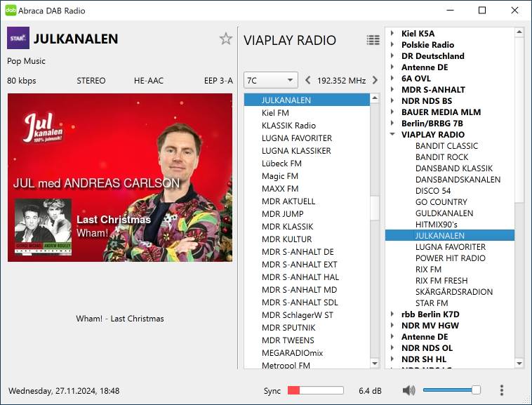The width and height of the screenshot is (532, 405).
Task: Expand the Kiel K5A ensemble
Action: (x=392, y=34)
